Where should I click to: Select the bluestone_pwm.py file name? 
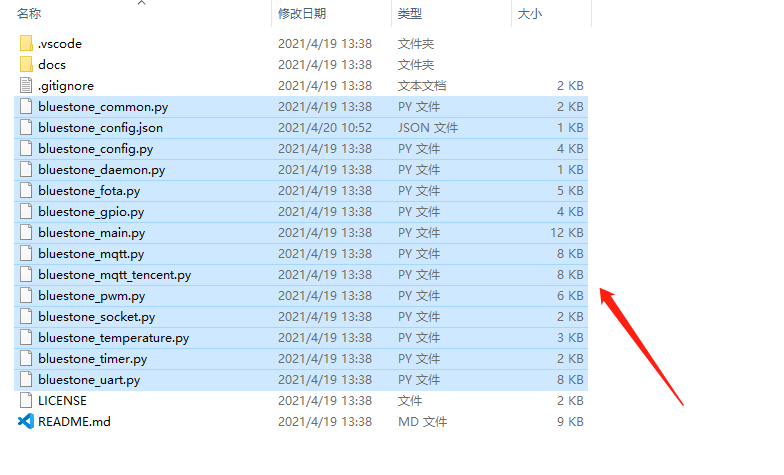pyautogui.click(x=92, y=296)
